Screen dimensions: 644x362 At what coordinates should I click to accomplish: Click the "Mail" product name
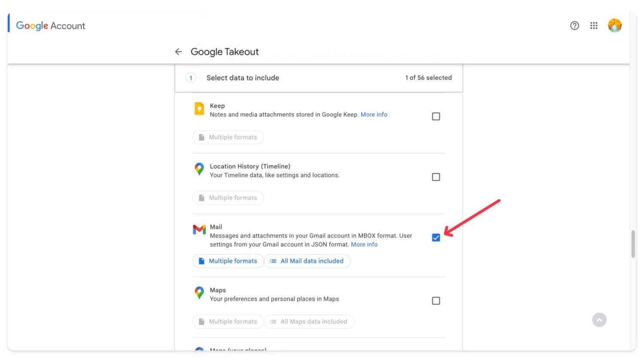(216, 227)
